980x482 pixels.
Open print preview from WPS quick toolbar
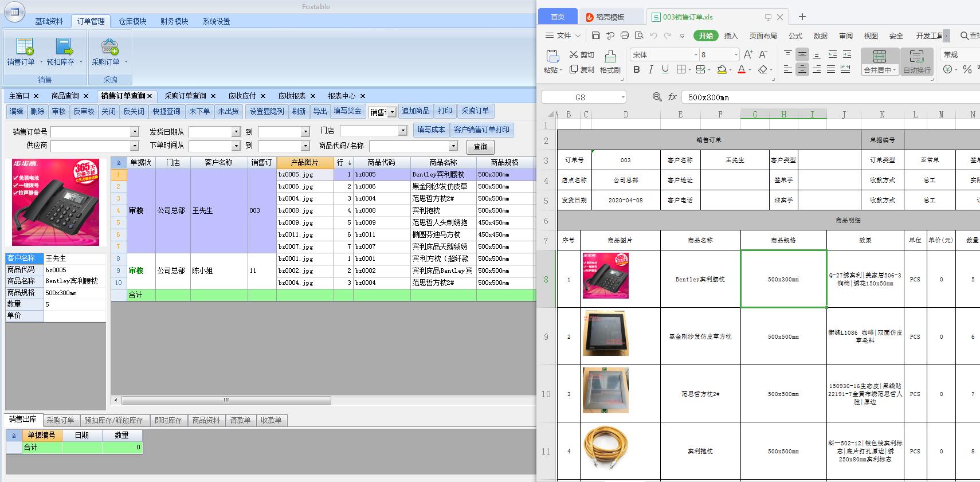[639, 36]
